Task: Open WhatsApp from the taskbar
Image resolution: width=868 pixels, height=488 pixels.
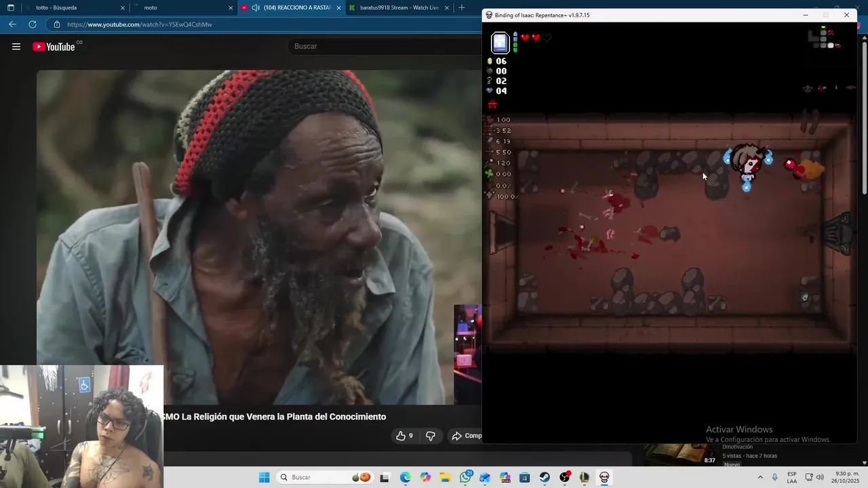Action: tap(465, 477)
